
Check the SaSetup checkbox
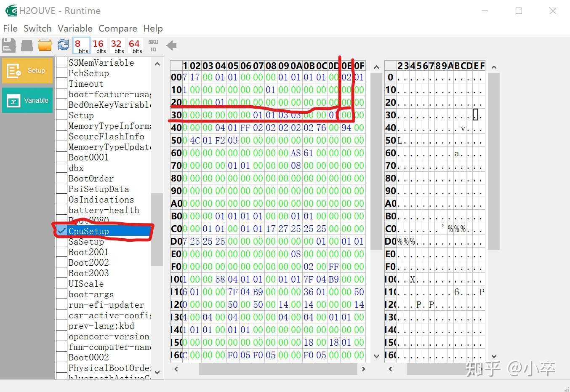(62, 241)
